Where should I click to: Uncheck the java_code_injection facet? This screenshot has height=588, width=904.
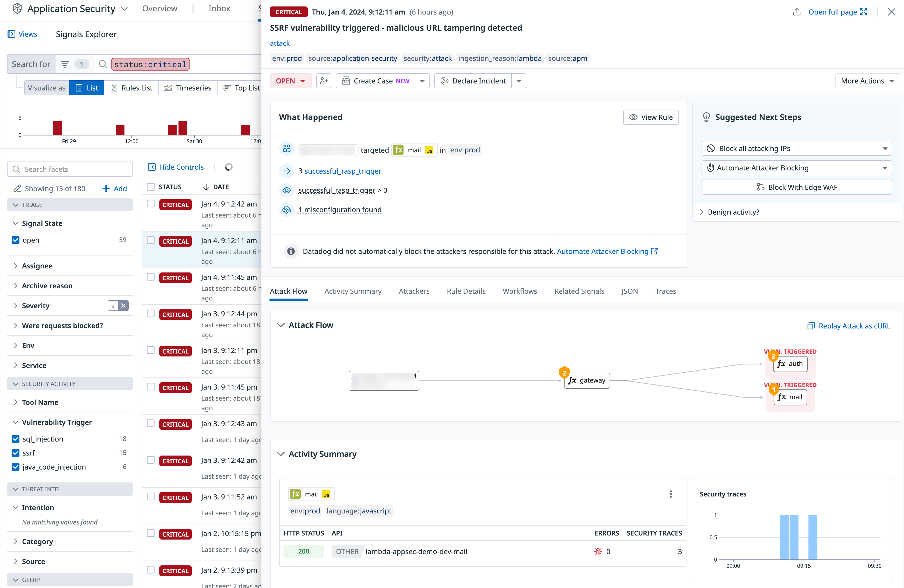pos(16,467)
